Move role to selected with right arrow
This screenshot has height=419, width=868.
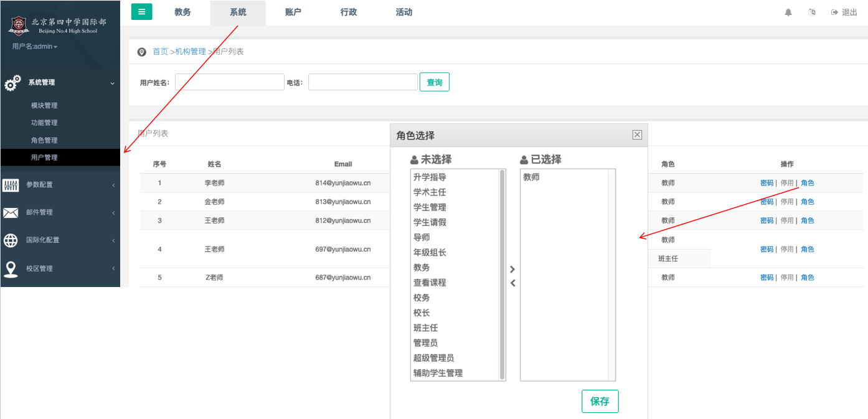tap(512, 269)
